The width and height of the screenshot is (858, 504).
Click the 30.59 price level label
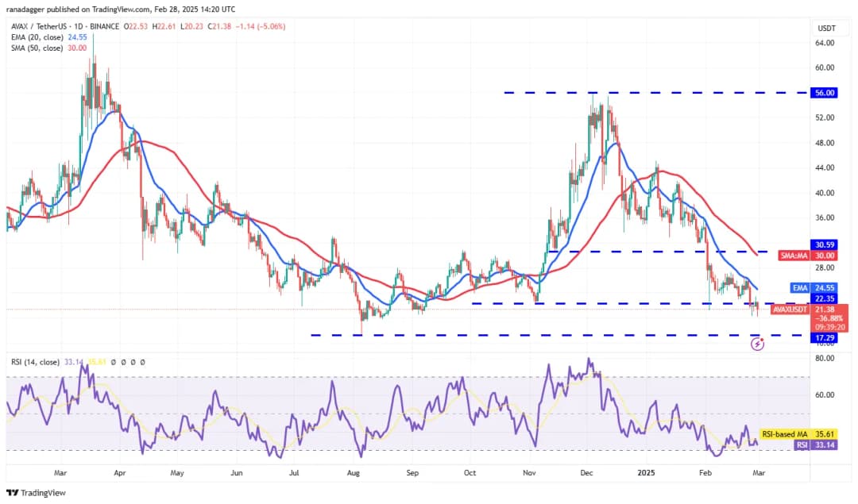click(x=825, y=244)
